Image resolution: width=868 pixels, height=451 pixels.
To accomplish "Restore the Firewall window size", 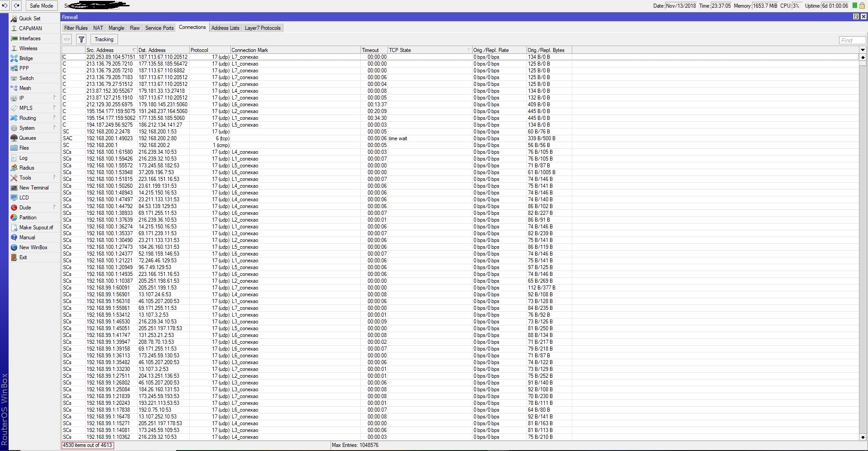I will click(856, 17).
